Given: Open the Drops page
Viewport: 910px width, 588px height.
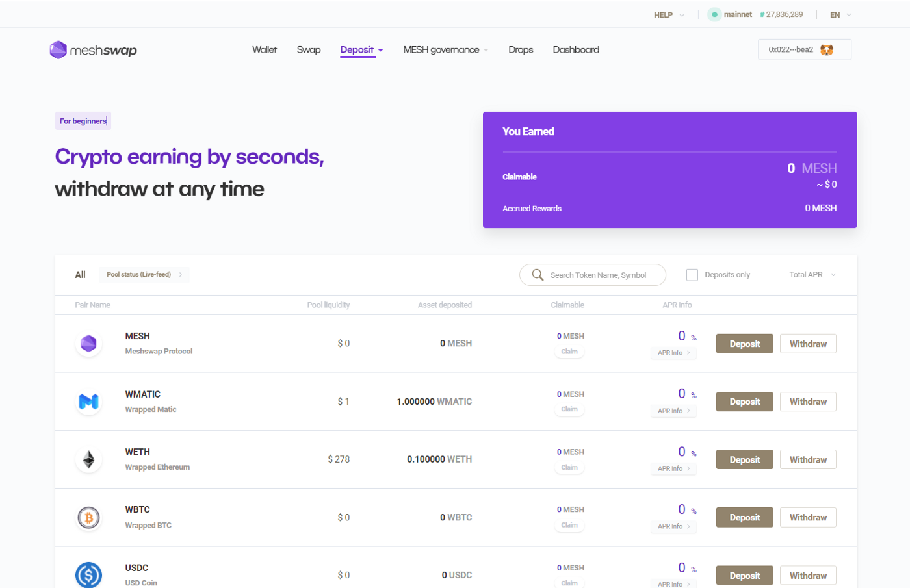Looking at the screenshot, I should pos(521,50).
